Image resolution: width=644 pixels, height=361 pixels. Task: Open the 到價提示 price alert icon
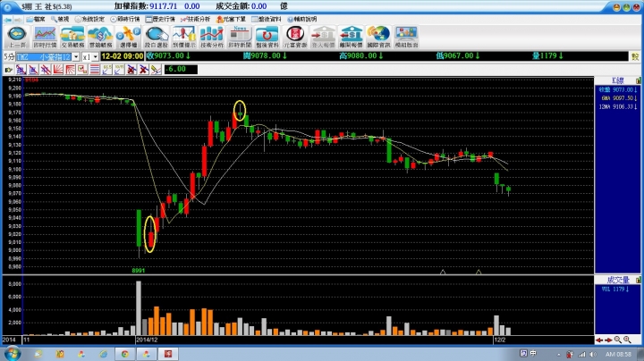pyautogui.click(x=184, y=37)
